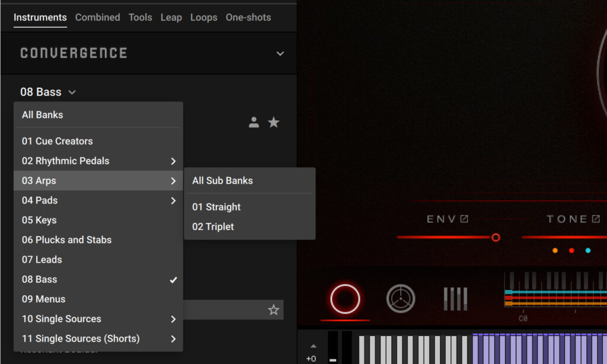607x364 pixels.
Task: Select the red dot under TONE
Action: coord(571,250)
